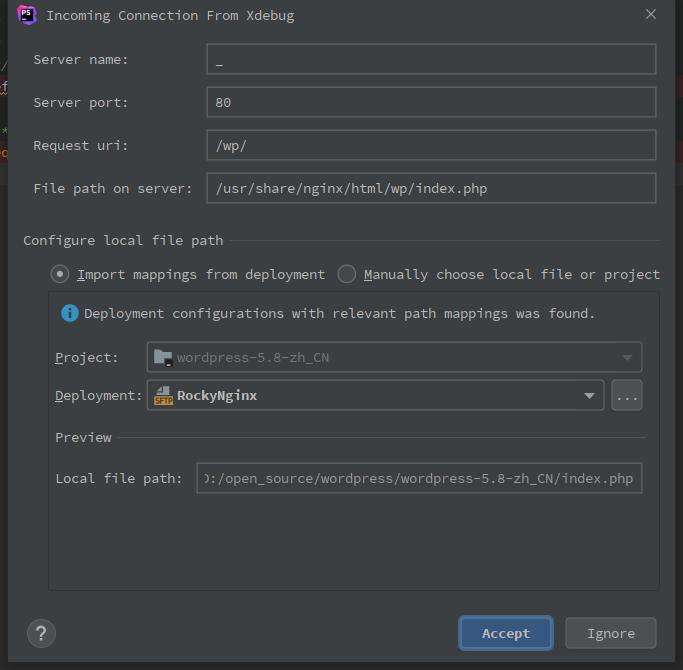Close the Incoming Connection dialog

click(x=651, y=15)
